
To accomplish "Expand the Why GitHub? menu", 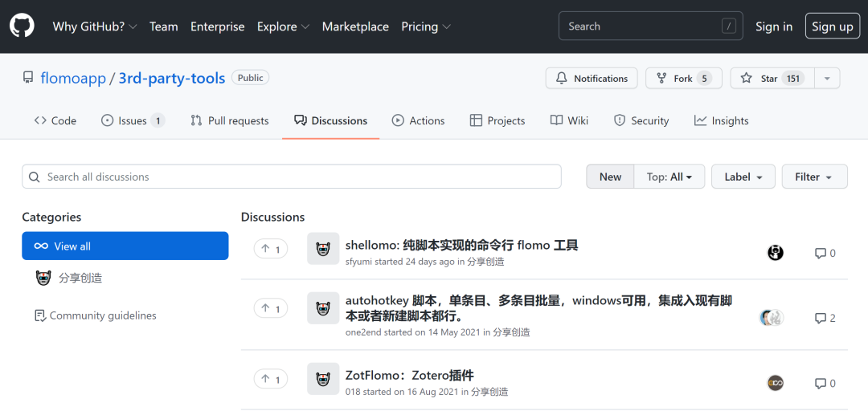I will click(x=95, y=26).
